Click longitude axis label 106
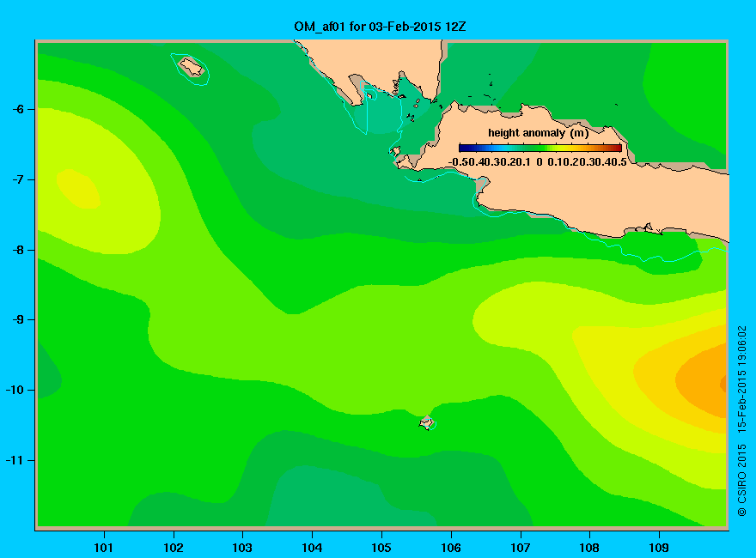756x558 pixels. click(x=451, y=548)
